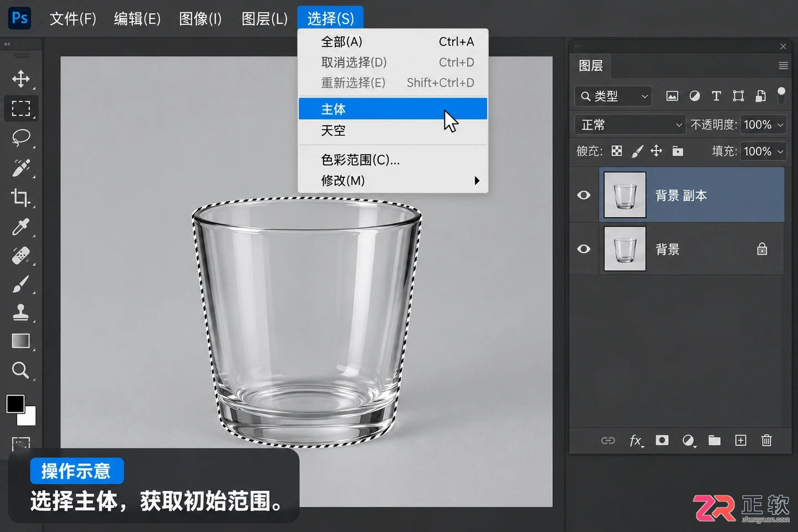Open the 编辑(E) menu
Screen dimensions: 798x532
137,19
